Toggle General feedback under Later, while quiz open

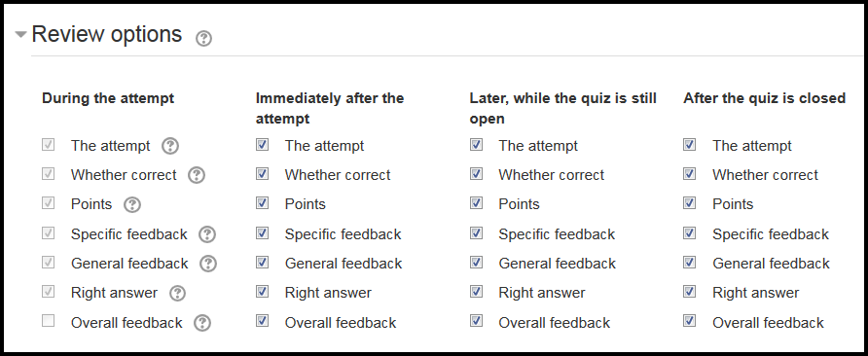point(476,262)
